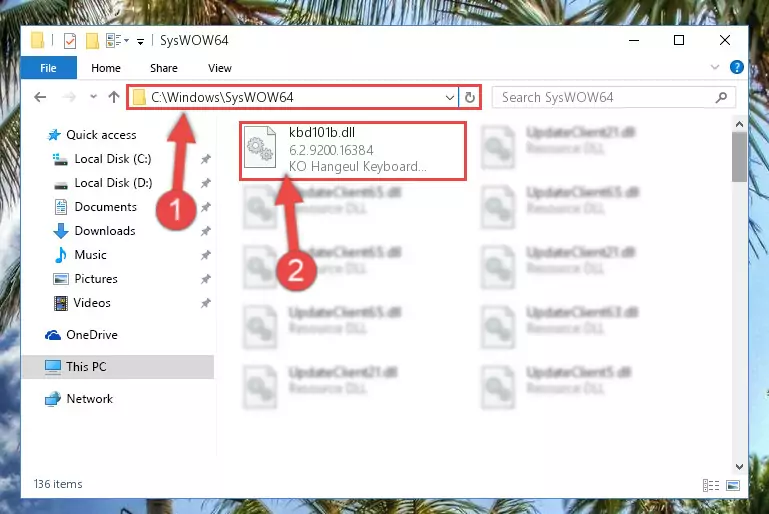The height and width of the screenshot is (514, 769).
Task: Click the Properties checkmark icon in title bar
Action: click(x=70, y=41)
